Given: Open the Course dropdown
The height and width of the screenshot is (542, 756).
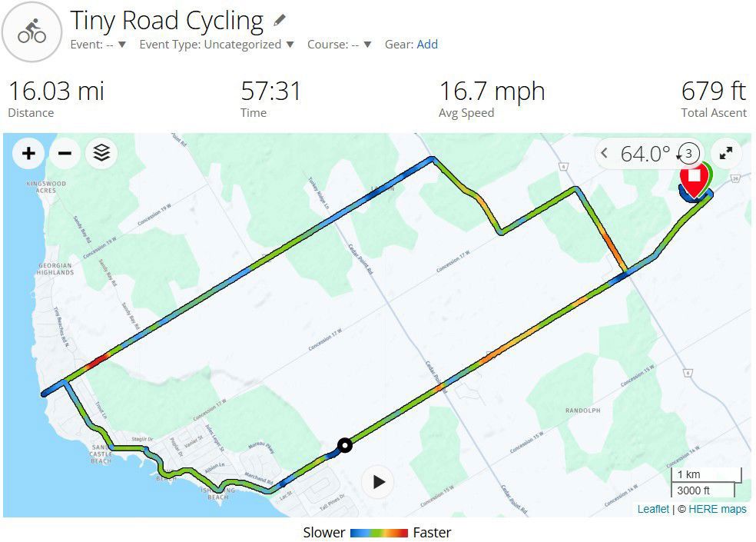Looking at the screenshot, I should pyautogui.click(x=340, y=45).
